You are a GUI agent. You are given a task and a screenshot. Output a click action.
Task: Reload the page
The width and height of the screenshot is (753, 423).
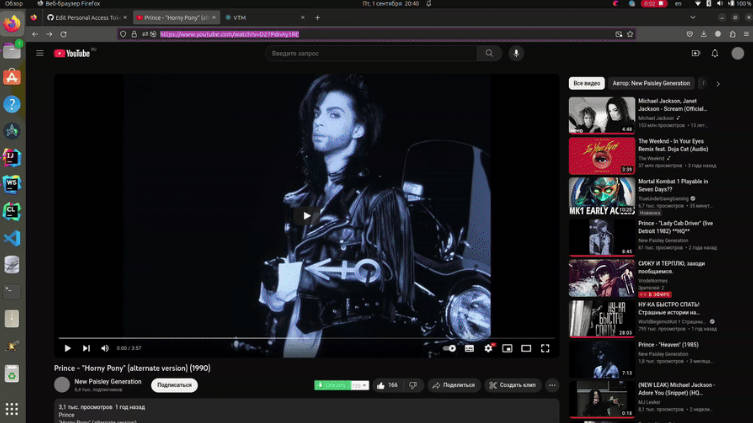click(63, 35)
